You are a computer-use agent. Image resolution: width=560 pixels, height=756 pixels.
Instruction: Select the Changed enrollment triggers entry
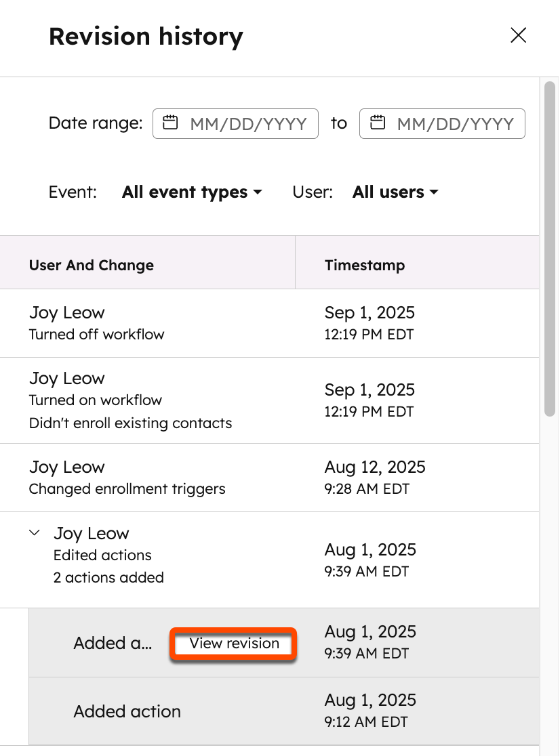pyautogui.click(x=136, y=478)
